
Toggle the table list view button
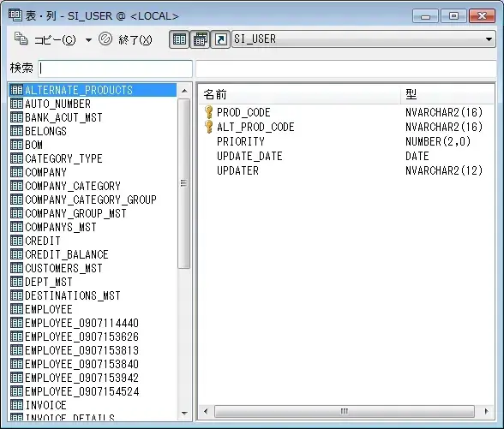tap(179, 39)
